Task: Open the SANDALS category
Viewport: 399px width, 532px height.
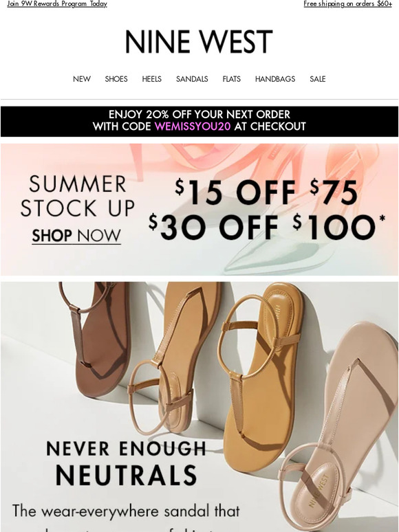Action: (x=192, y=79)
